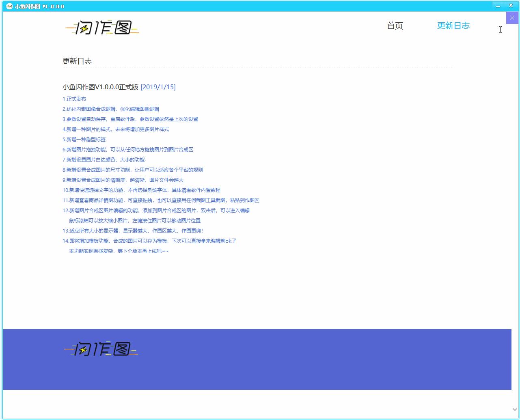The width and height of the screenshot is (520, 420).
Task: Click changelog item 11 about 商品详情图功能
Action: coord(161,200)
